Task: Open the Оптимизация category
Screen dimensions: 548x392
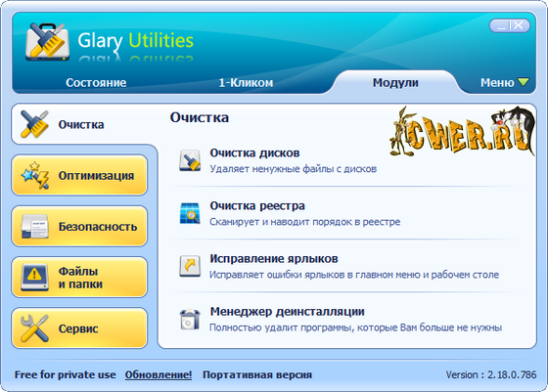Action: tap(79, 175)
